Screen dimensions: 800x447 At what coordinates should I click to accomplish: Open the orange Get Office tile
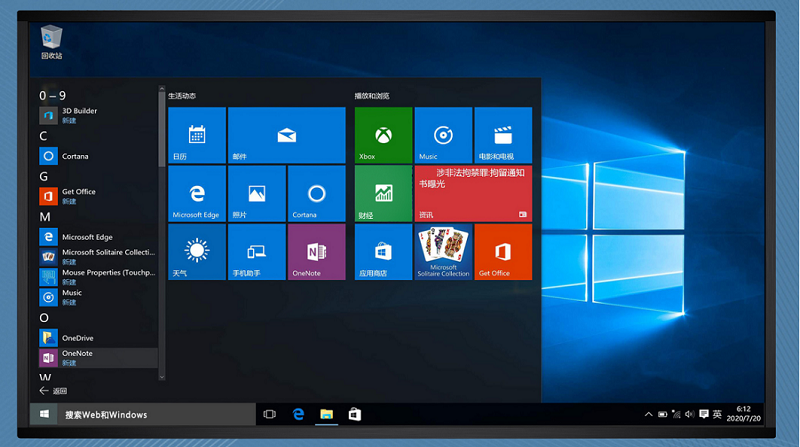tap(503, 252)
